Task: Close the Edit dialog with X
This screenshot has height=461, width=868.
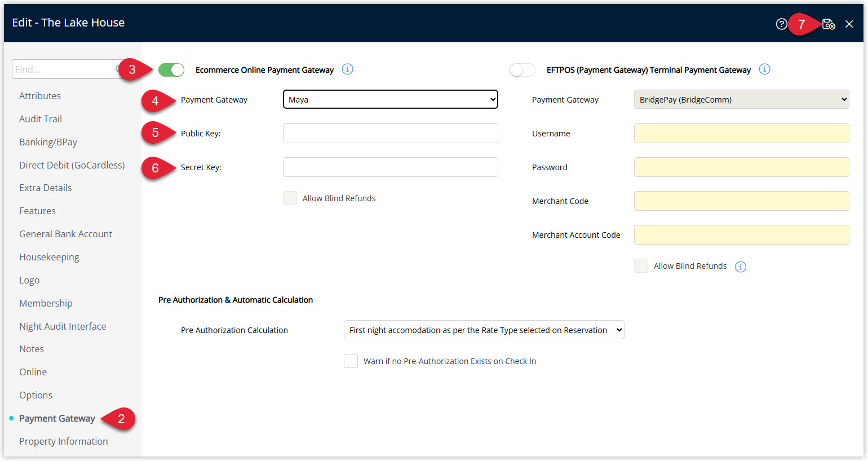Action: point(849,24)
